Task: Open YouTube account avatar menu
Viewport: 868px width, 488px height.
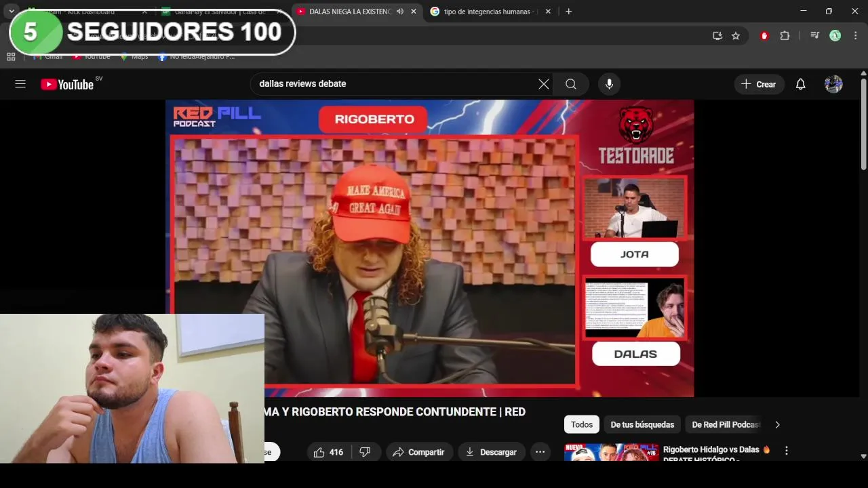Action: (833, 84)
